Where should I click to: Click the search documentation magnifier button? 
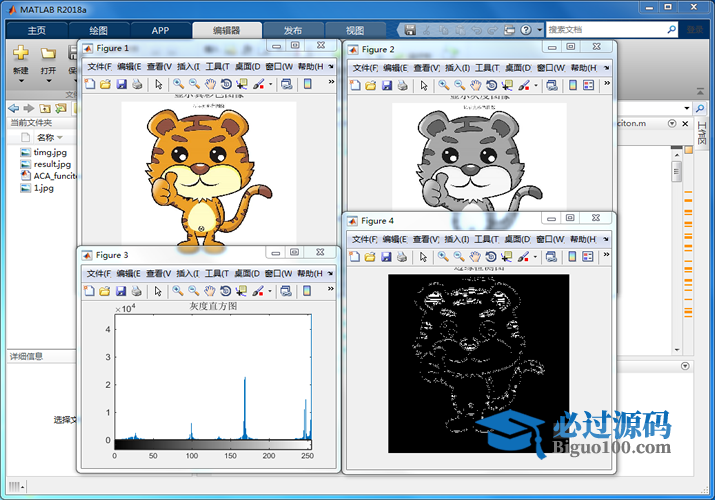click(672, 30)
